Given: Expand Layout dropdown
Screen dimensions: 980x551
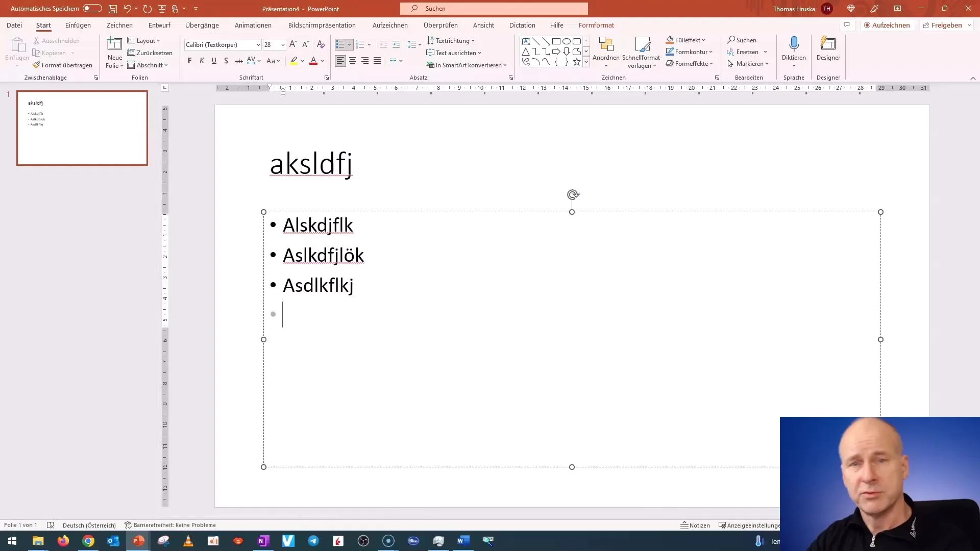Looking at the screenshot, I should [144, 40].
